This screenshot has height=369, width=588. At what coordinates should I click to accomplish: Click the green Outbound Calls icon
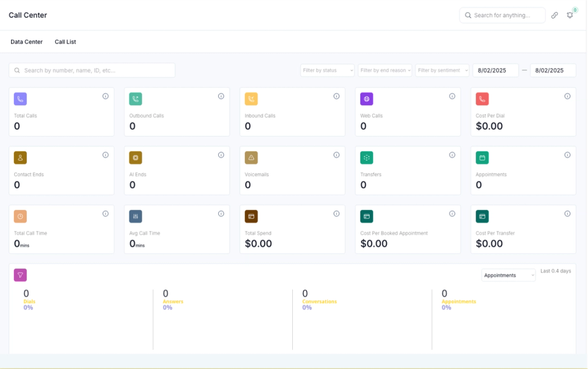click(136, 99)
